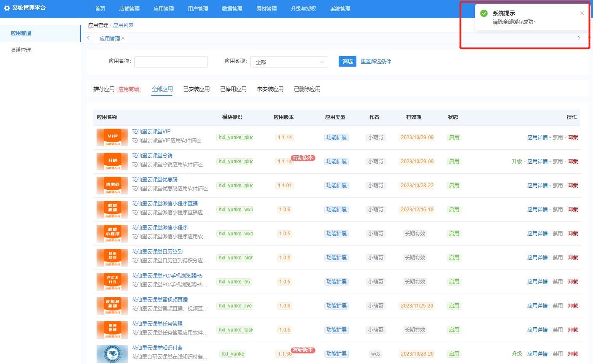Click the 1.1.01 version tag
The width and height of the screenshot is (593, 364).
coord(285,186)
